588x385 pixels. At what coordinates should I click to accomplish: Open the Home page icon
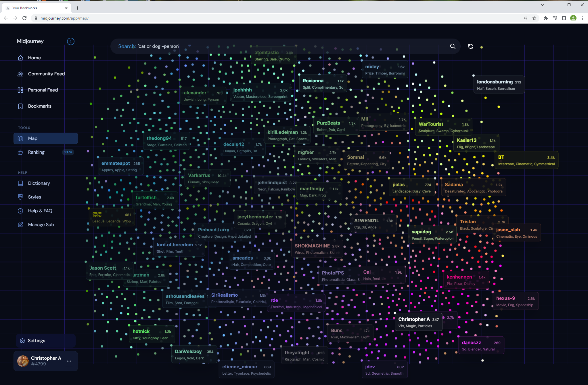click(20, 58)
